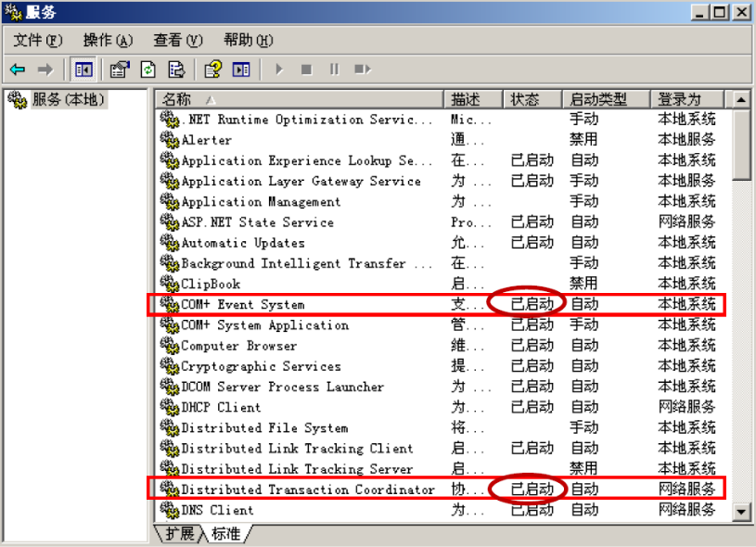The width and height of the screenshot is (756, 547).
Task: Toggle the console tree pane icon
Action: (x=83, y=70)
